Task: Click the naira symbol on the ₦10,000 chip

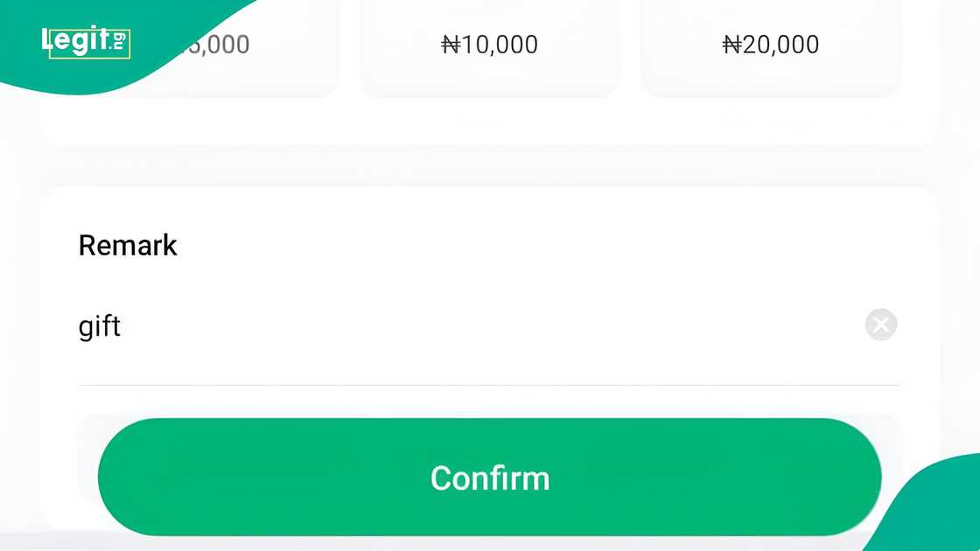Action: pos(451,45)
